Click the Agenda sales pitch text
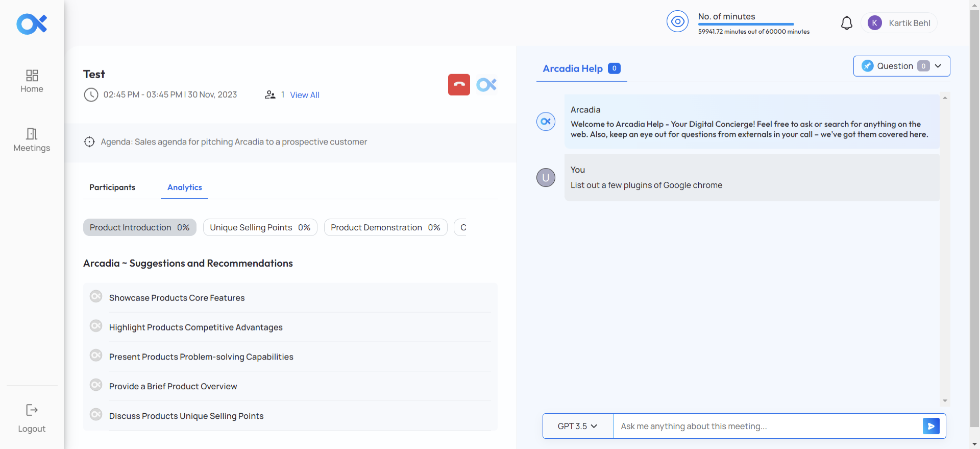 click(234, 142)
